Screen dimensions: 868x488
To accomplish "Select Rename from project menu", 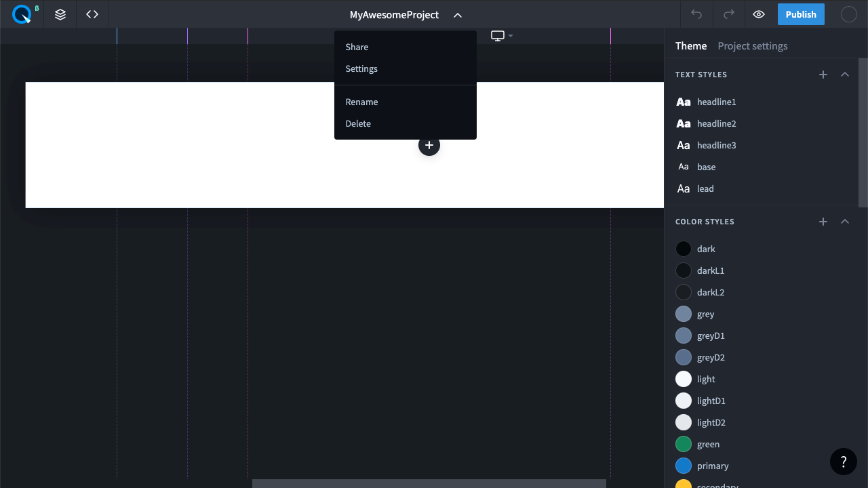I will point(361,102).
